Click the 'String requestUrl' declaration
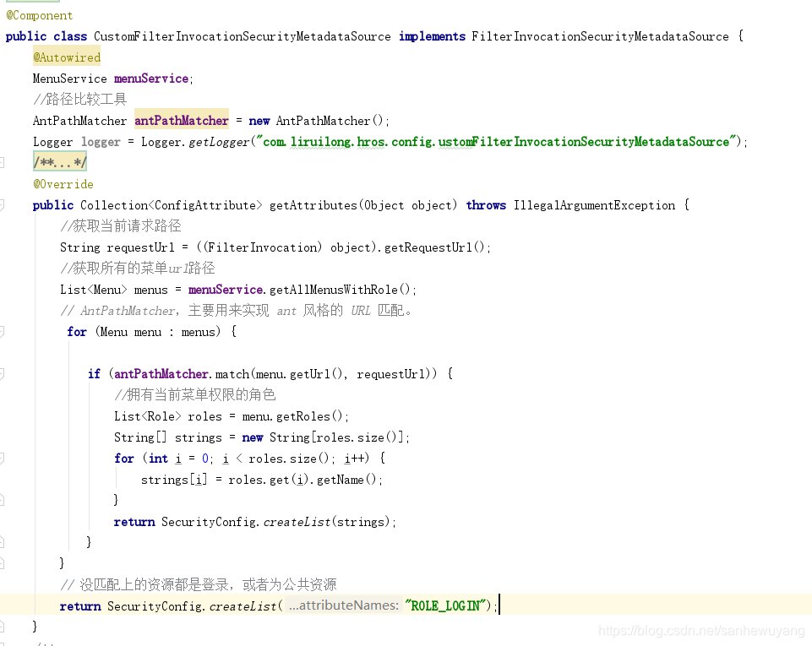 point(117,247)
